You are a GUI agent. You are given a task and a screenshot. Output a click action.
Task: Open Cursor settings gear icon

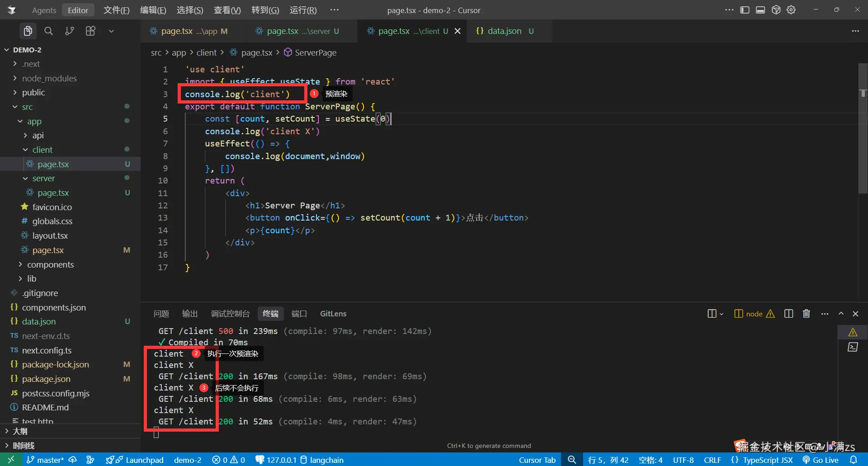(x=791, y=10)
